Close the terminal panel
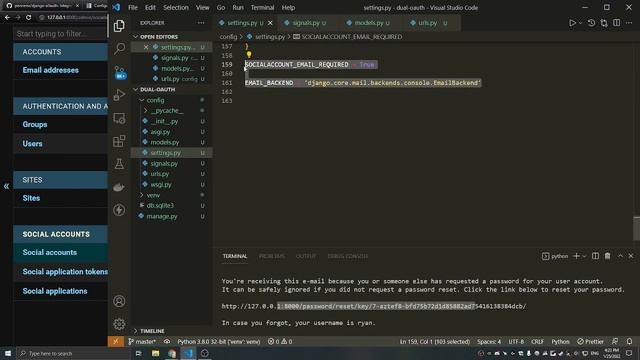 coord(631,256)
